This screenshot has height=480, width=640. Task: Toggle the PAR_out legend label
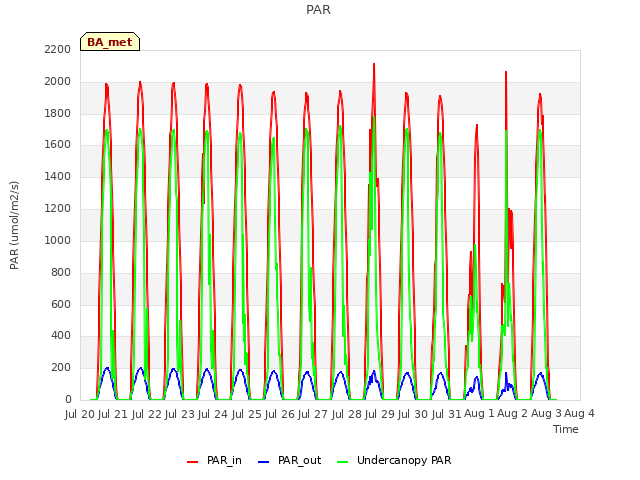click(x=300, y=460)
